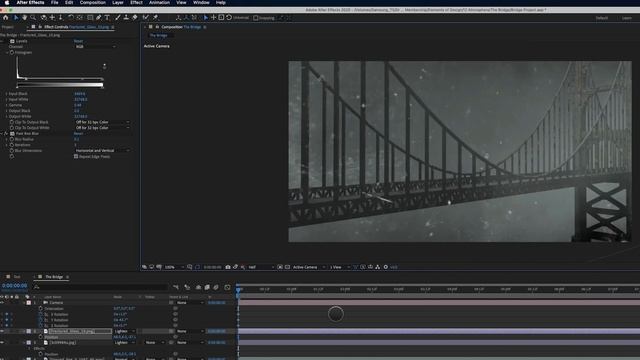
Task: Click the timeline layer search field
Action: click(100, 287)
